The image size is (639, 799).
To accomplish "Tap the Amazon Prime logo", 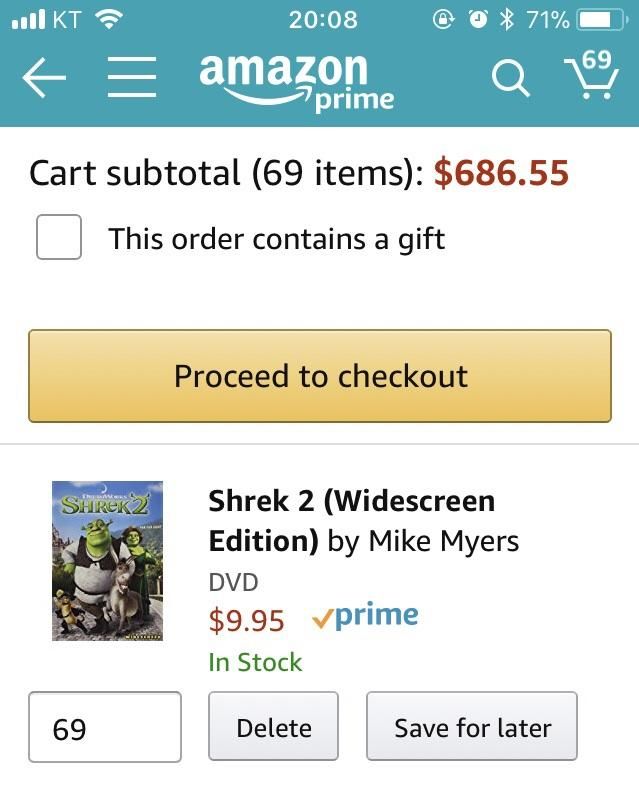I will pyautogui.click(x=296, y=80).
